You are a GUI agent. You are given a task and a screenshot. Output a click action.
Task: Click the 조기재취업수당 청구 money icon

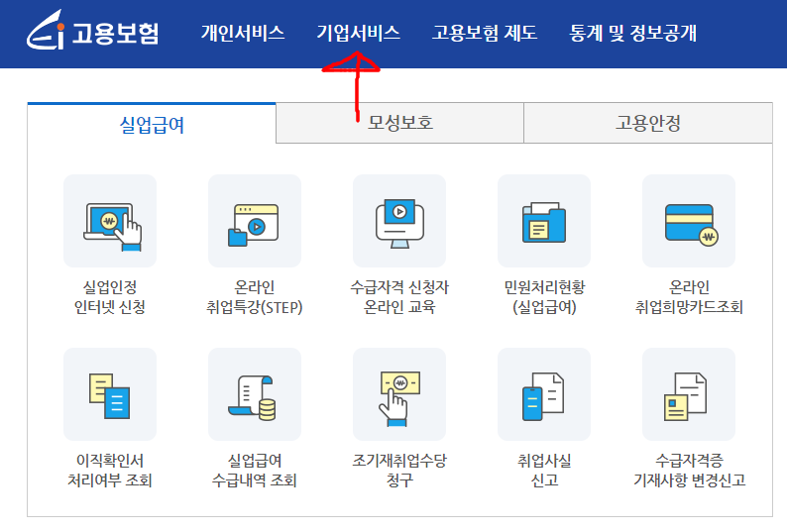pos(399,394)
